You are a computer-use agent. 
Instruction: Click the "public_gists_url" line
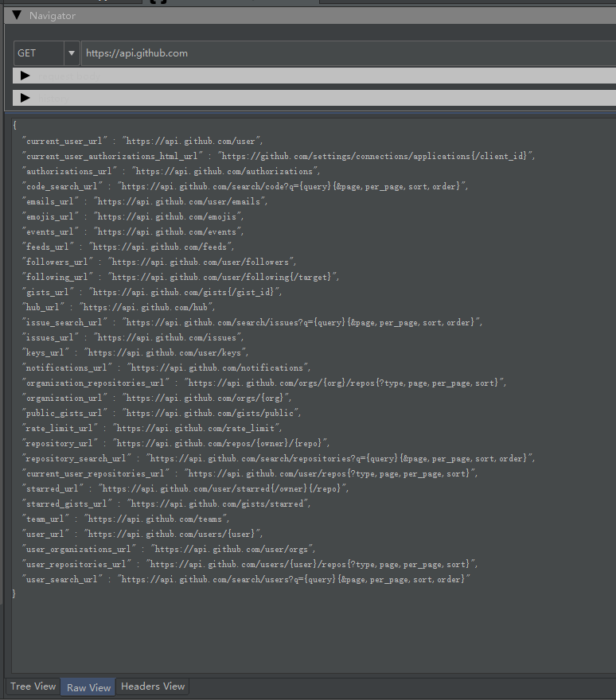pyautogui.click(x=162, y=414)
